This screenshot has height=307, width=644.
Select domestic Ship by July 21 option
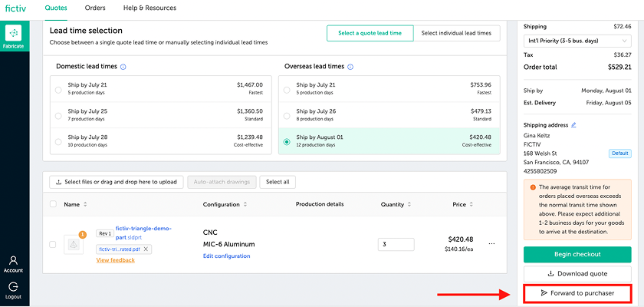pos(59,89)
